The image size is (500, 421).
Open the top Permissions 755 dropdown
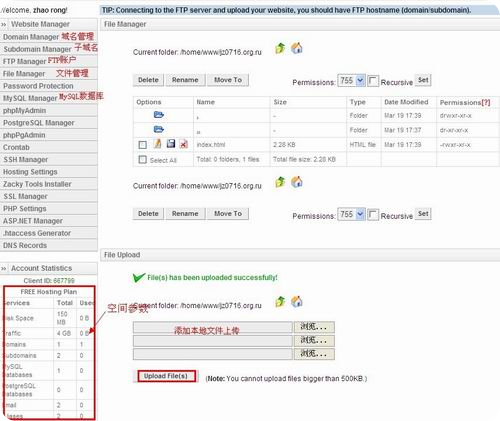point(352,81)
